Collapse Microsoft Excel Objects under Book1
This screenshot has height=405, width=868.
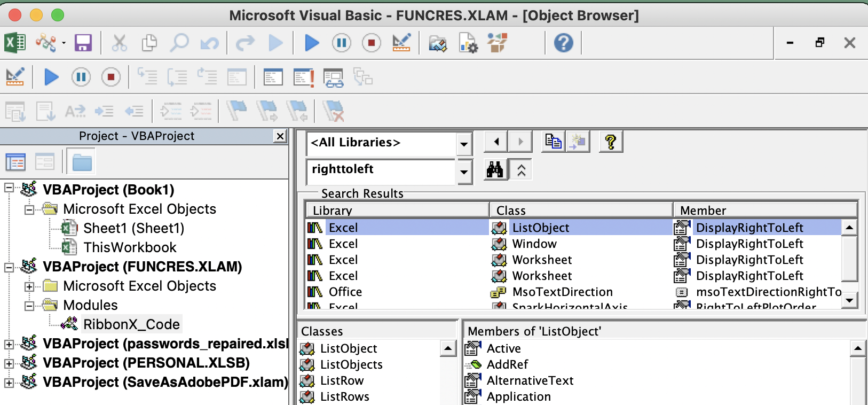[29, 209]
